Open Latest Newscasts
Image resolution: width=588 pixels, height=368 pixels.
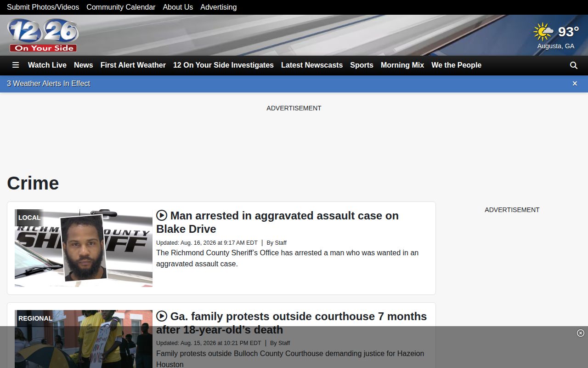pyautogui.click(x=312, y=65)
